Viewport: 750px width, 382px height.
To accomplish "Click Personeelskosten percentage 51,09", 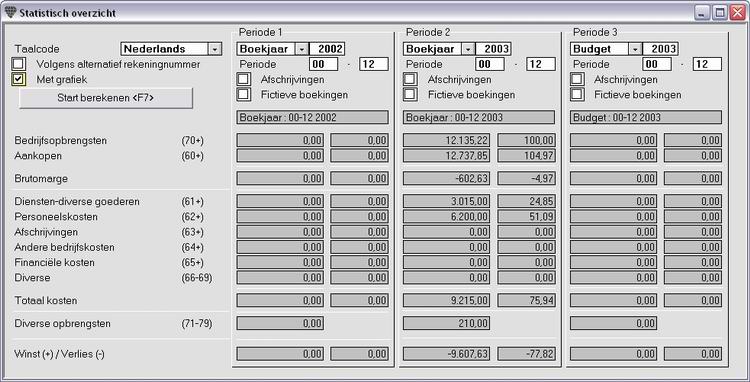I will pyautogui.click(x=526, y=217).
